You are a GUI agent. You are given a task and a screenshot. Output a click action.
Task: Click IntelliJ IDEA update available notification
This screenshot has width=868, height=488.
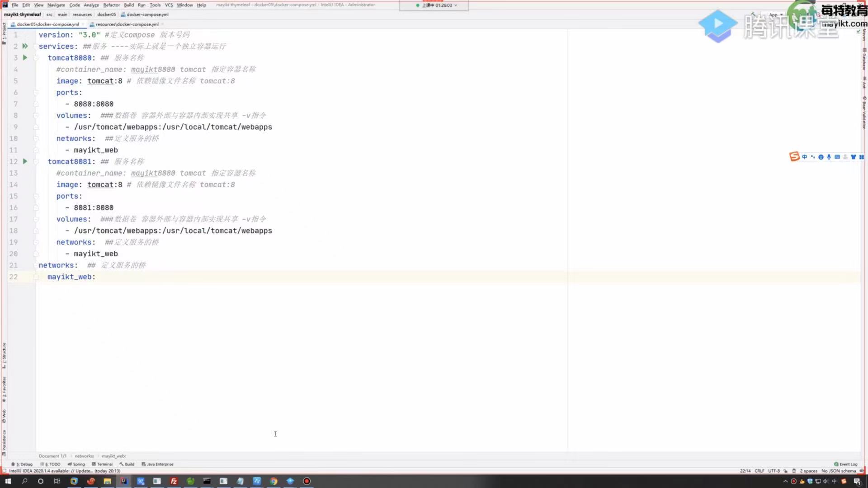(x=64, y=471)
